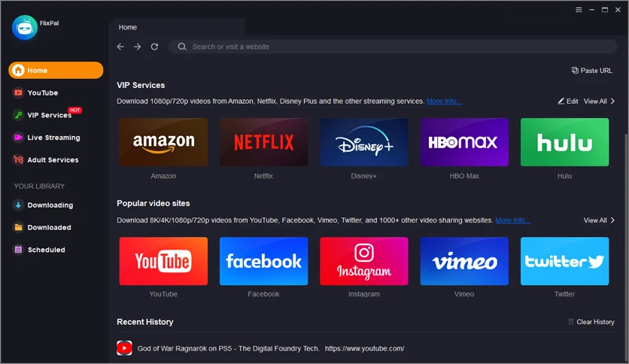Expand VIP Services with chevron arrow
Screen dimensions: 629x364
(612, 101)
